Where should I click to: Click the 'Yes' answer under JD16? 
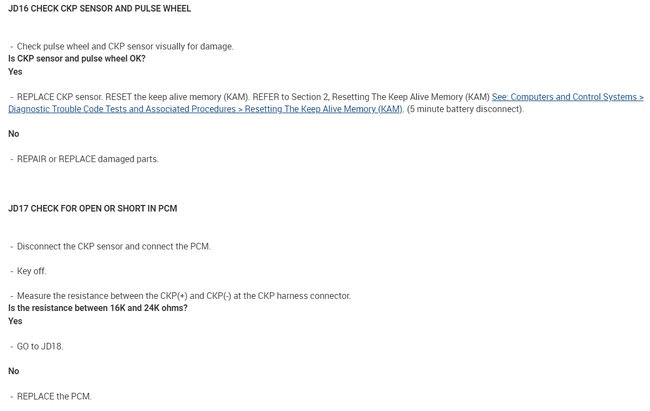pos(15,72)
